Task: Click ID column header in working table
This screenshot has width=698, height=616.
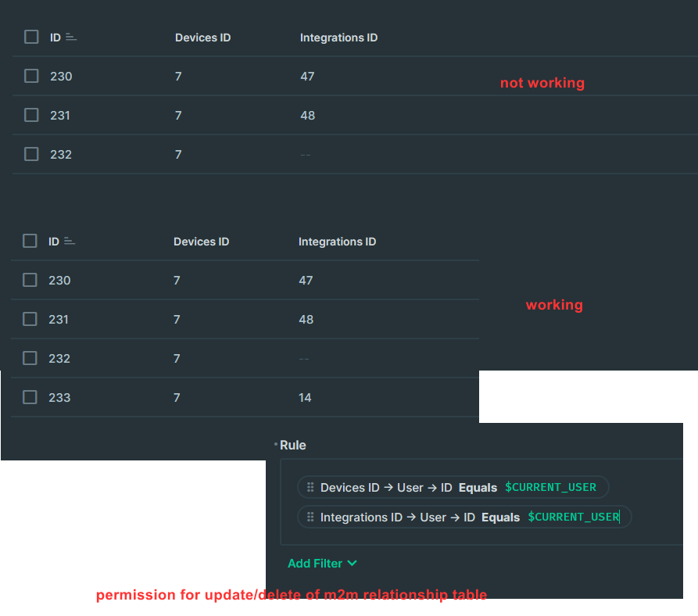Action: [54, 242]
